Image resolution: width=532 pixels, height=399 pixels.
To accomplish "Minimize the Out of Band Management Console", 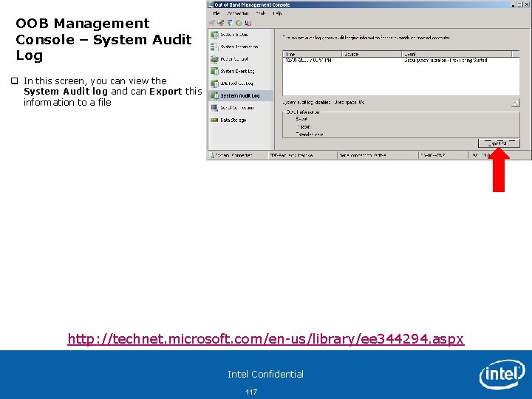I will pos(514,4).
